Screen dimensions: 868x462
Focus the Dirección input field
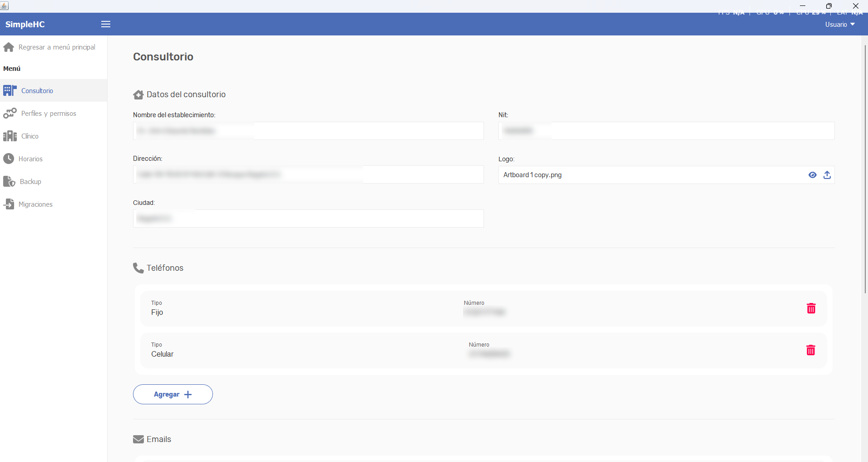click(x=308, y=174)
